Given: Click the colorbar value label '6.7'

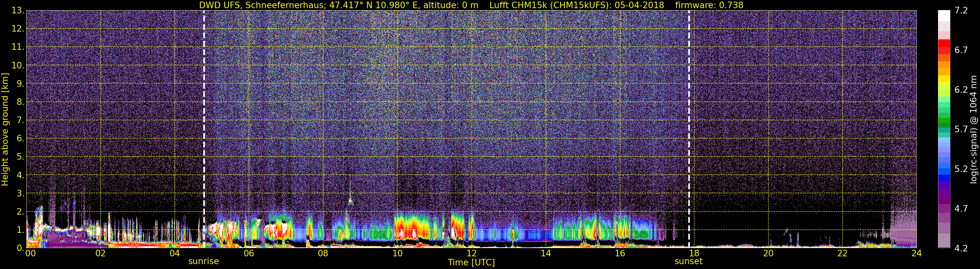Looking at the screenshot, I should (961, 50).
